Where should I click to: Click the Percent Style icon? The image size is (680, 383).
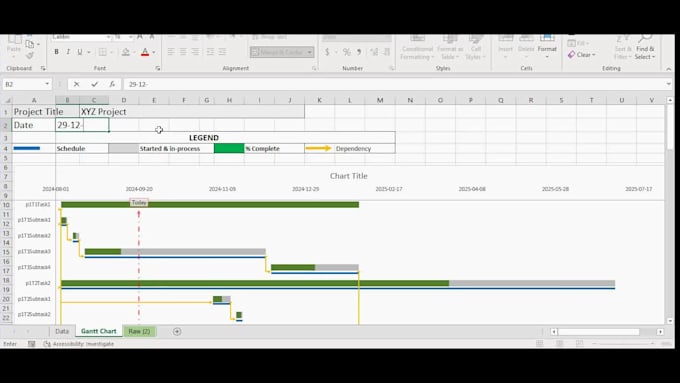pyautogui.click(x=347, y=52)
